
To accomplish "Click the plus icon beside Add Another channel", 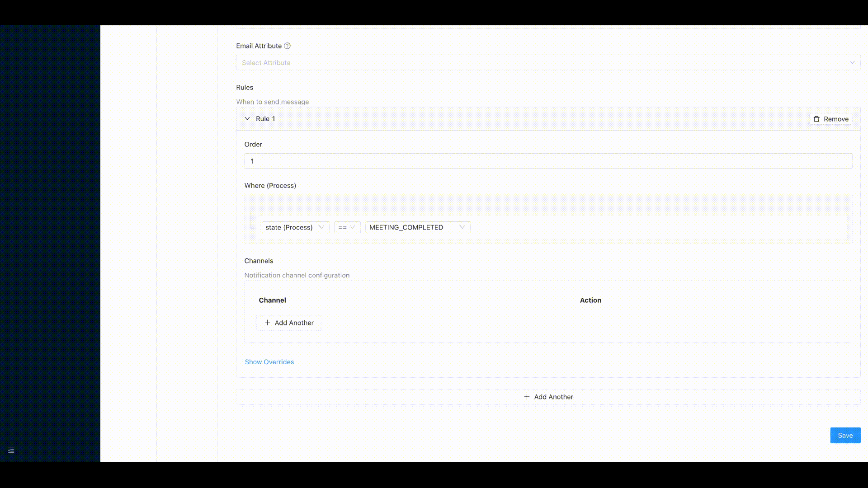I will (x=268, y=323).
